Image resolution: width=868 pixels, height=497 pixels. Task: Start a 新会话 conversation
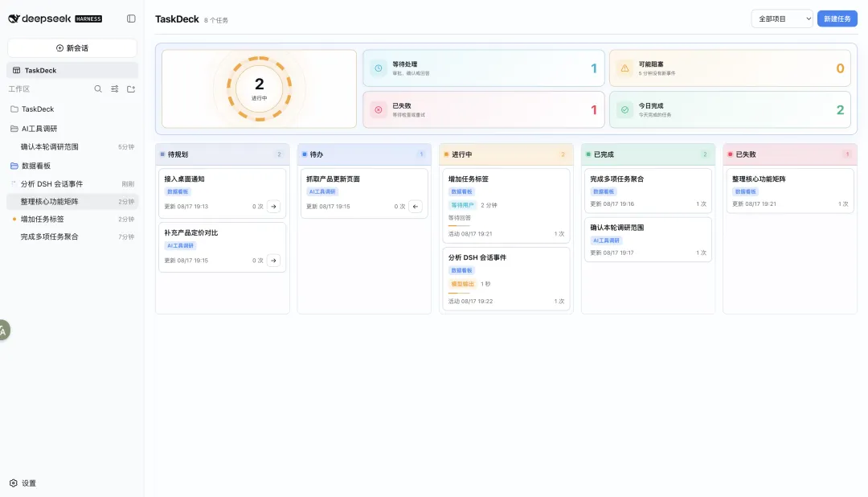[x=72, y=48]
